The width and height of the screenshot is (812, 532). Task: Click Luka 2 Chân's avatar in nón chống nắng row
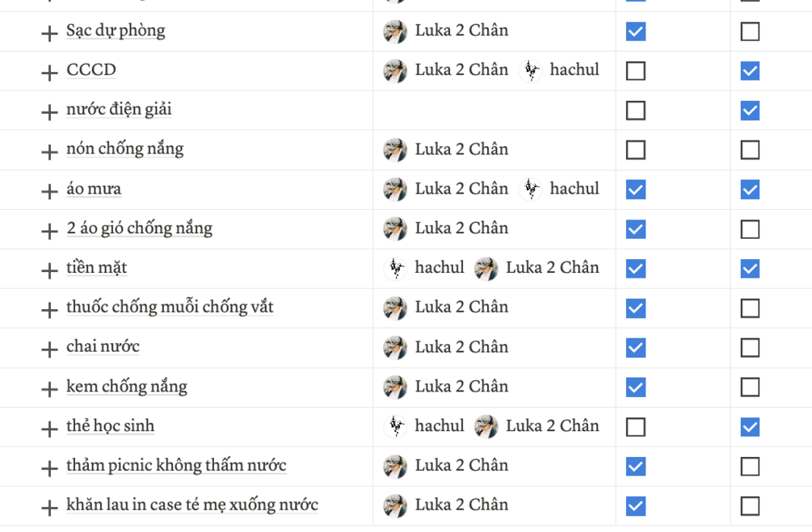click(x=395, y=150)
